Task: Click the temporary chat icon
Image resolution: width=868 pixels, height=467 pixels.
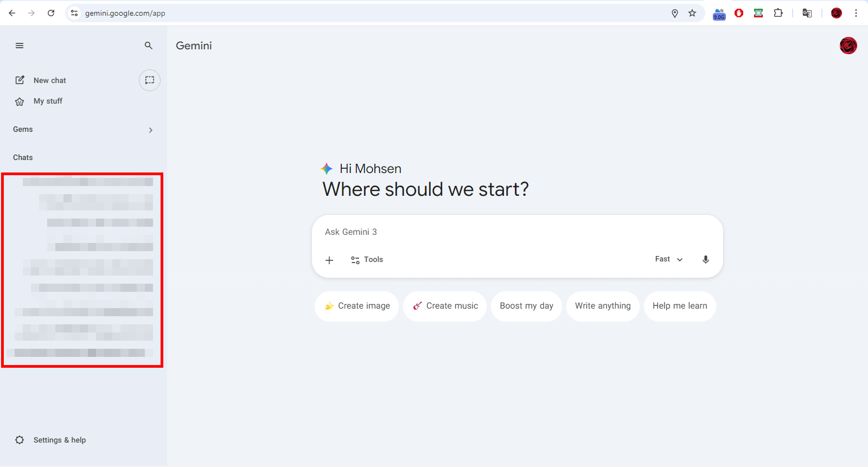Action: pos(150,80)
